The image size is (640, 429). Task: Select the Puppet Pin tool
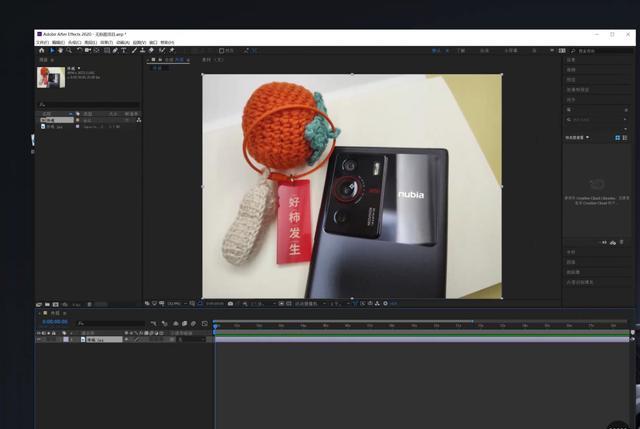[x=170, y=50]
